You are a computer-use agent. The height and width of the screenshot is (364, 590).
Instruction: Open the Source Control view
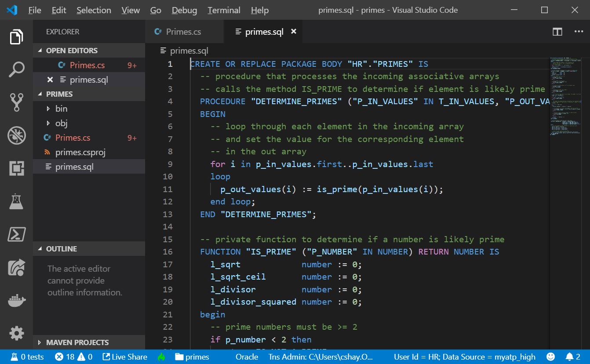pos(16,102)
